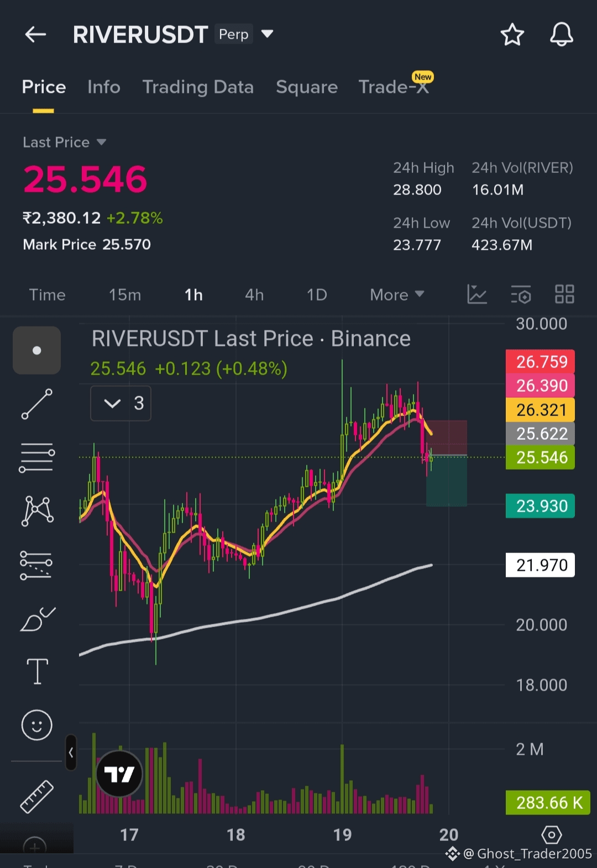Click the date label 17 on axis
597x868 pixels.
(129, 835)
